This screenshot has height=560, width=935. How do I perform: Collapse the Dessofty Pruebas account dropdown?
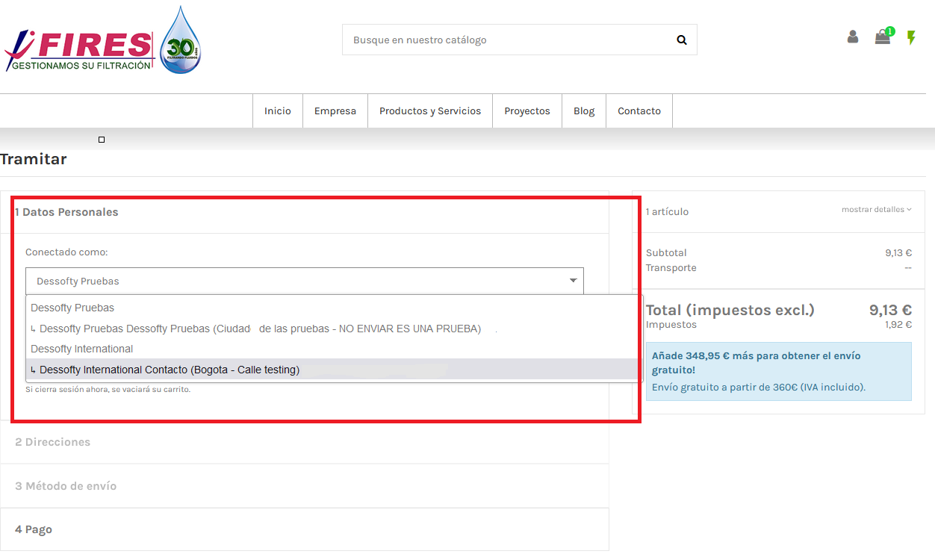point(305,281)
